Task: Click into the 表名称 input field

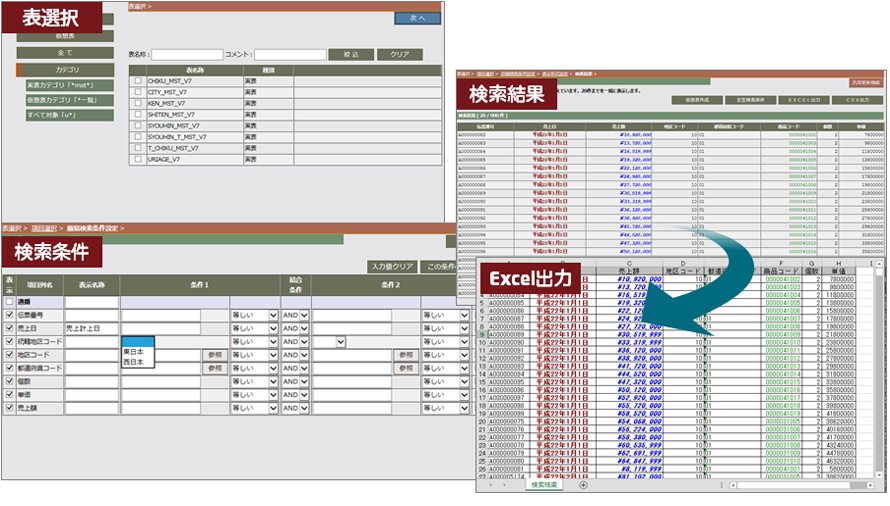Action: (x=187, y=55)
